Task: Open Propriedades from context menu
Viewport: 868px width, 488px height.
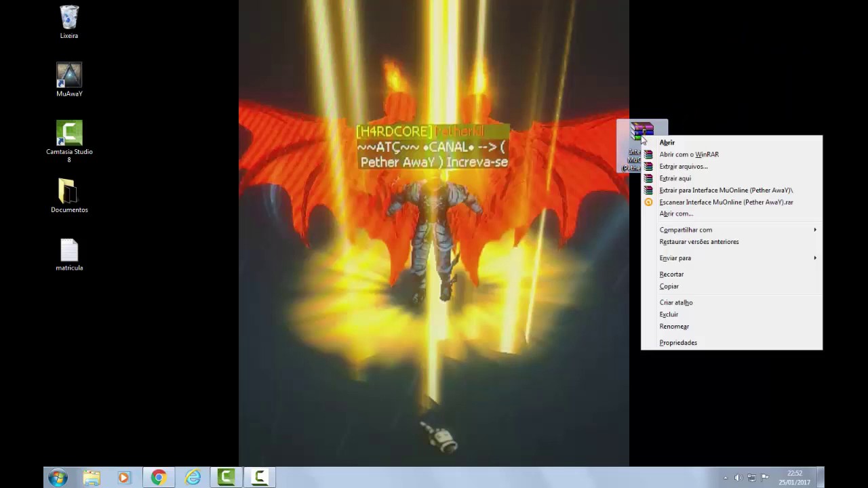Action: (732, 343)
